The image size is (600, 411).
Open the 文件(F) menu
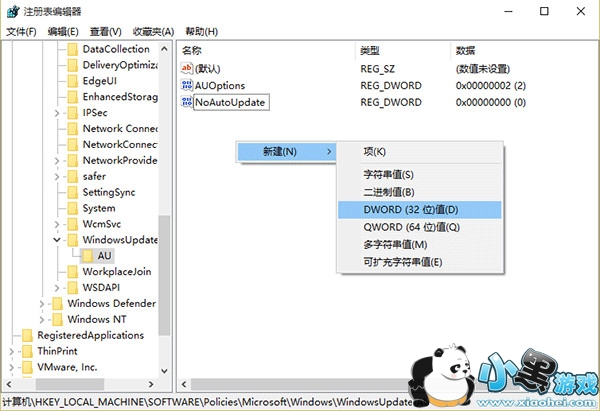(x=21, y=31)
